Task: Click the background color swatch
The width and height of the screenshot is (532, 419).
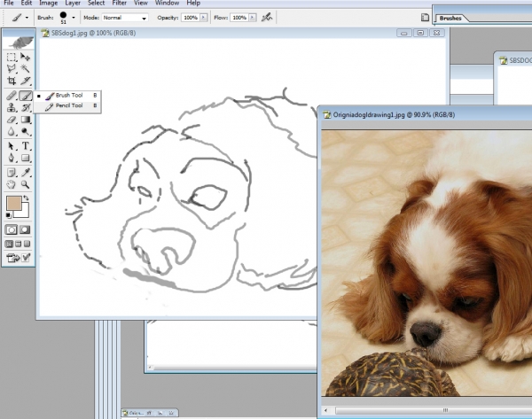Action: 24,213
